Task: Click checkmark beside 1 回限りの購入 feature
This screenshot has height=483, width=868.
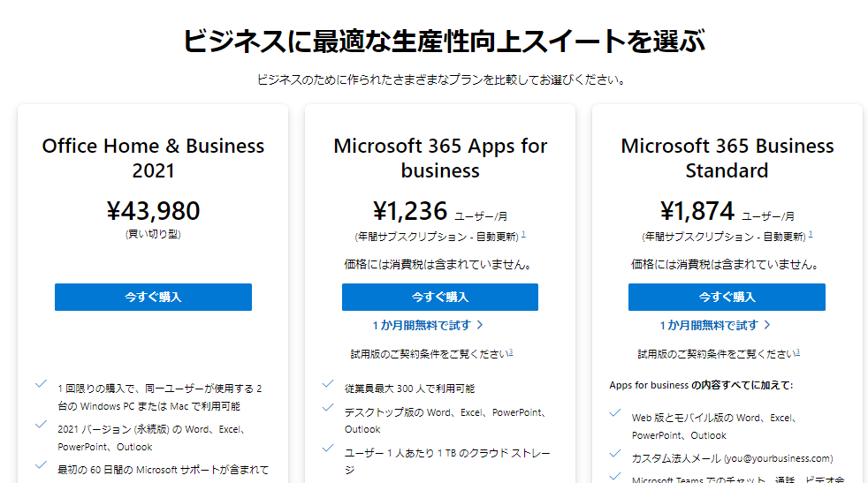Action: (x=41, y=383)
